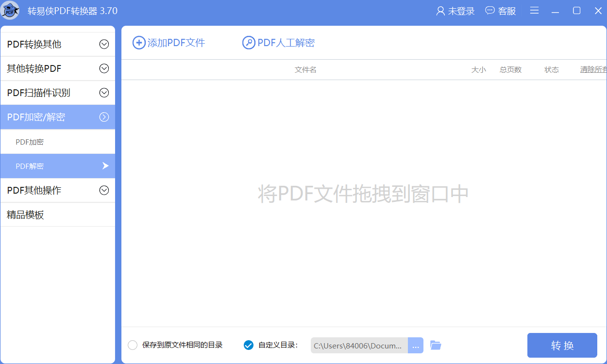Click the 客服 label
Image resolution: width=607 pixels, height=364 pixels.
pos(507,11)
